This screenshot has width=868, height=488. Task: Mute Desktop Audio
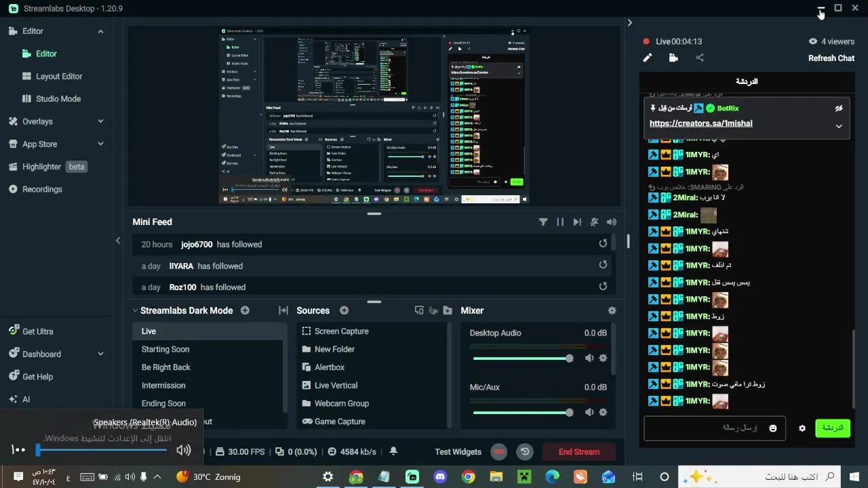tap(589, 358)
